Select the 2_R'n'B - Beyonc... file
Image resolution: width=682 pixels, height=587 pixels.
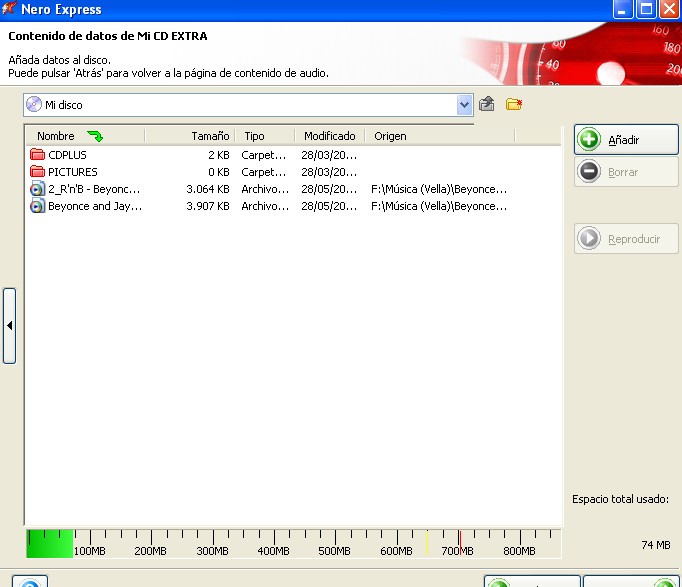94,189
